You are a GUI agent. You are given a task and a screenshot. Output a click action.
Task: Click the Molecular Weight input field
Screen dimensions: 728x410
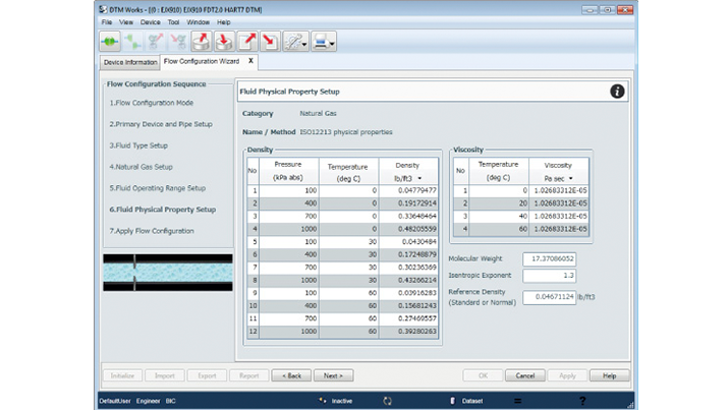pos(548,258)
